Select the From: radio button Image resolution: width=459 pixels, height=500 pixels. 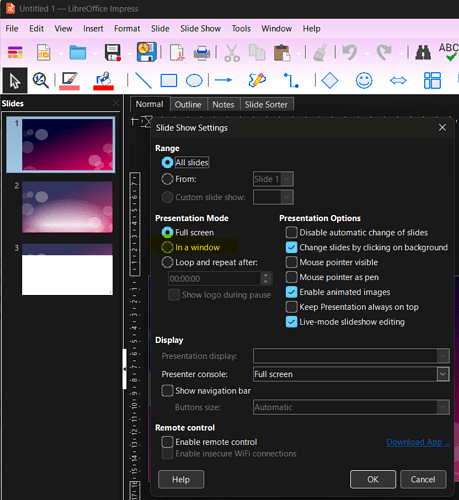coord(167,179)
